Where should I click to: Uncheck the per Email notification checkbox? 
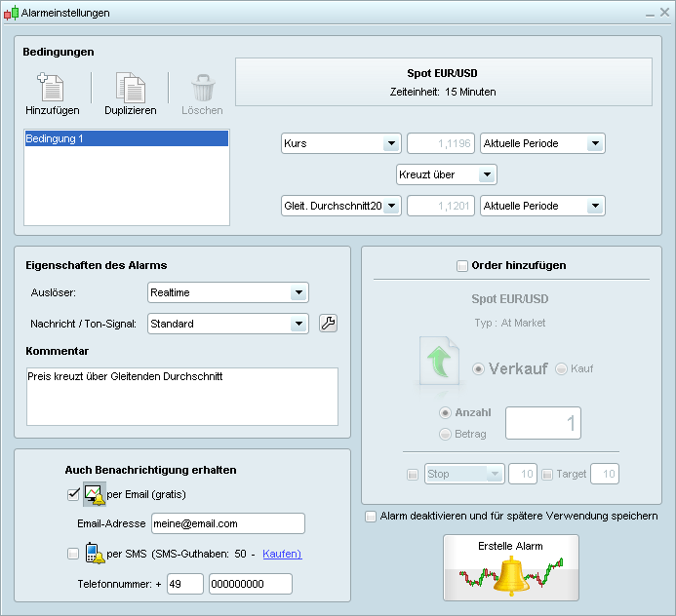[73, 494]
